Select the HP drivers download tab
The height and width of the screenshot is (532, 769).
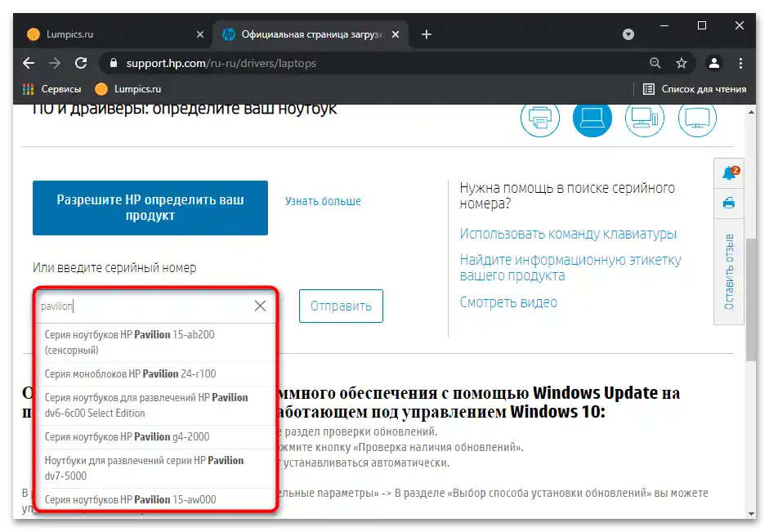(x=310, y=34)
